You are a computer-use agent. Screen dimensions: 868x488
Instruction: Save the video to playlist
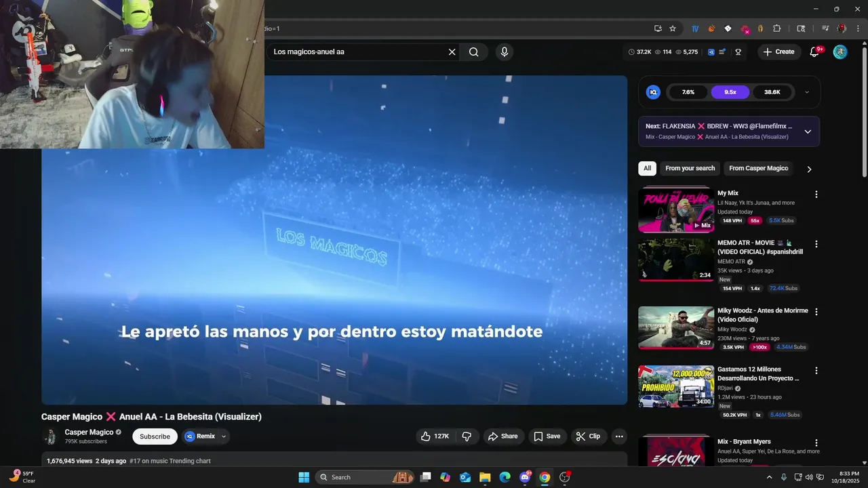click(x=547, y=436)
